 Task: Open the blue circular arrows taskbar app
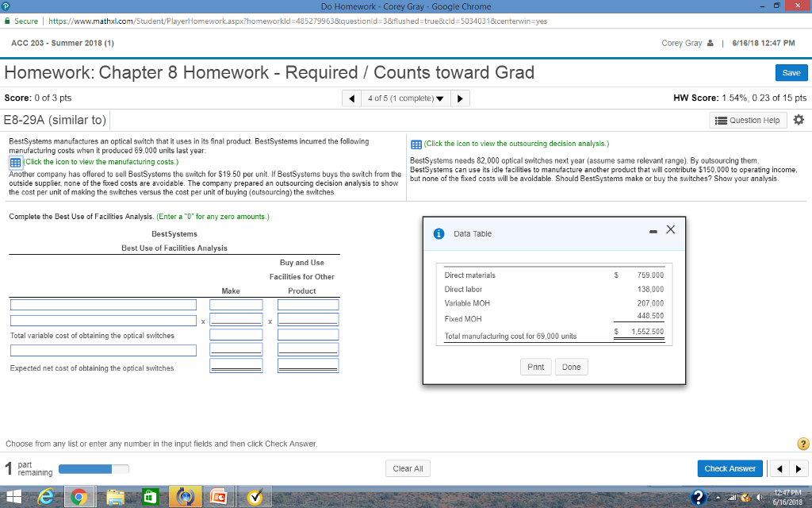185,497
